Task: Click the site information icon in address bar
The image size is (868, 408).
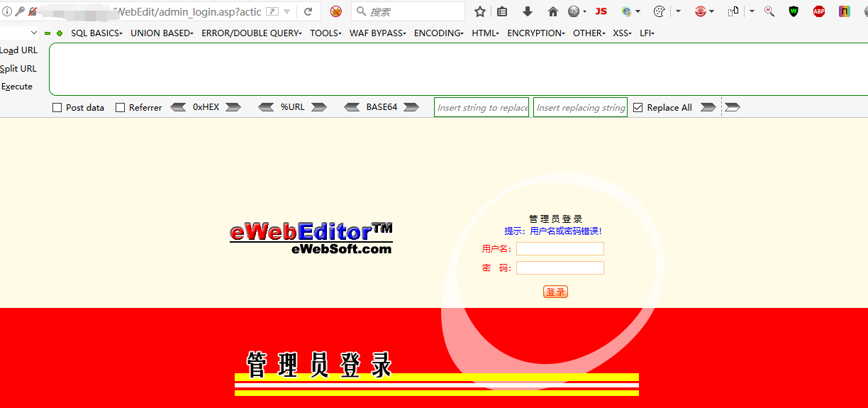Action: (x=7, y=11)
